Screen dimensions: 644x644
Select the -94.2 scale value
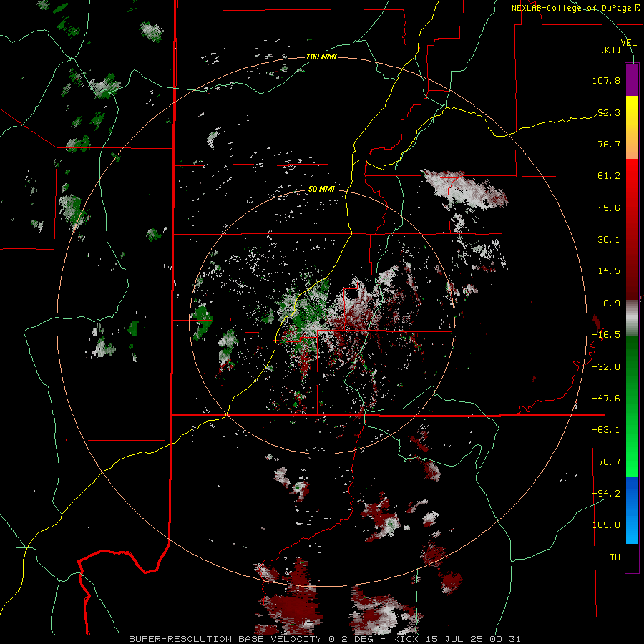click(606, 493)
